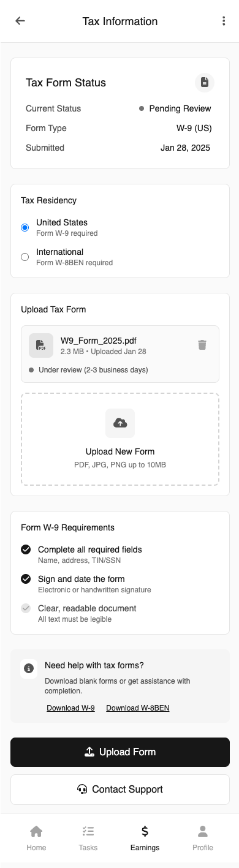Open the Earnings tab
239x868 pixels.
(x=145, y=838)
